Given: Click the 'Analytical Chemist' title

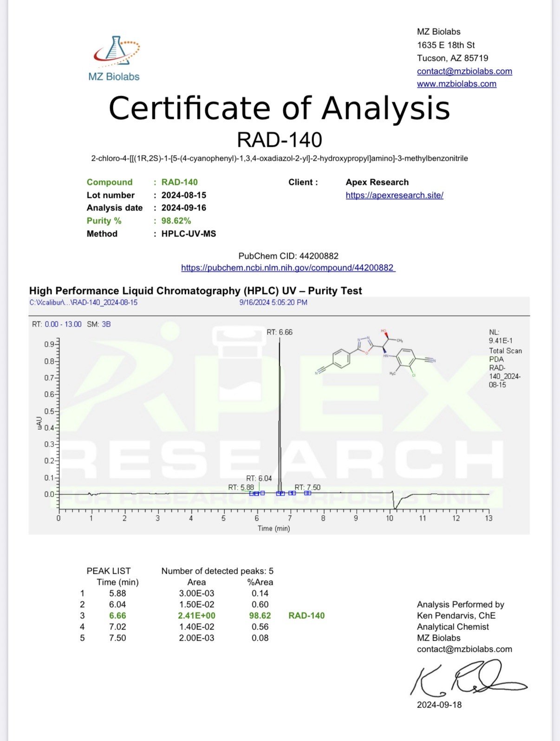Looking at the screenshot, I should 453,627.
